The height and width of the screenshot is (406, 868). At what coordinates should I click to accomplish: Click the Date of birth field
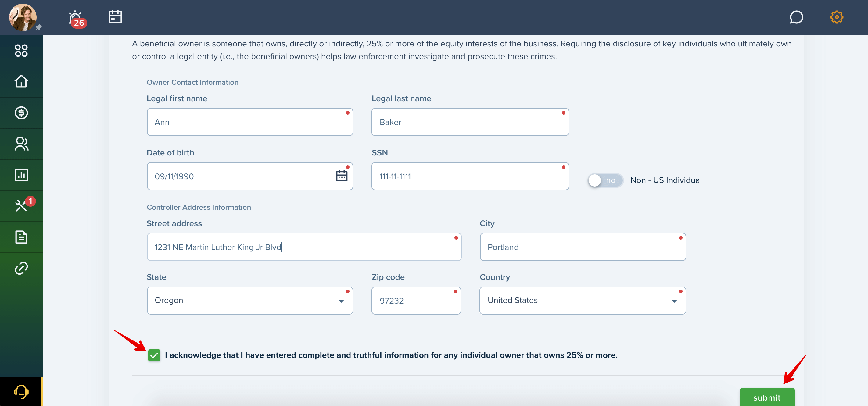pyautogui.click(x=250, y=176)
